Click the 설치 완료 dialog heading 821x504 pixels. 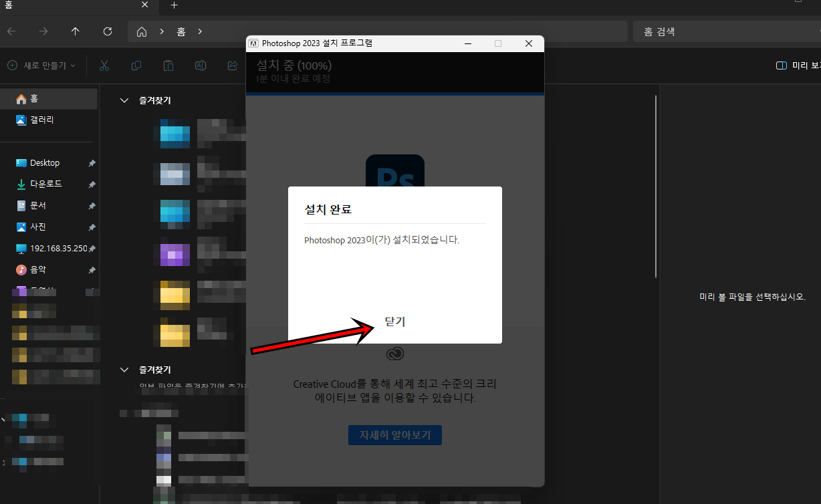click(x=328, y=209)
